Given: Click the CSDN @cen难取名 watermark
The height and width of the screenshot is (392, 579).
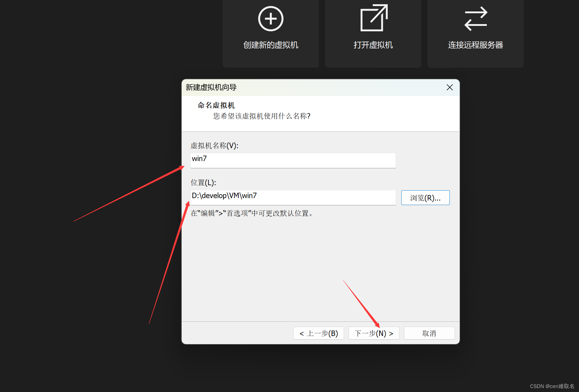Looking at the screenshot, I should click(x=552, y=386).
